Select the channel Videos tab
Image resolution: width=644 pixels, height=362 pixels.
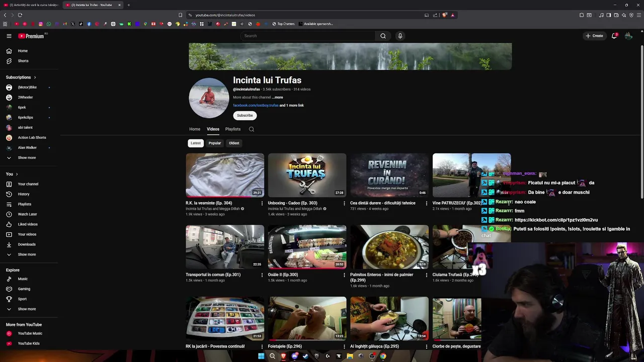point(213,129)
